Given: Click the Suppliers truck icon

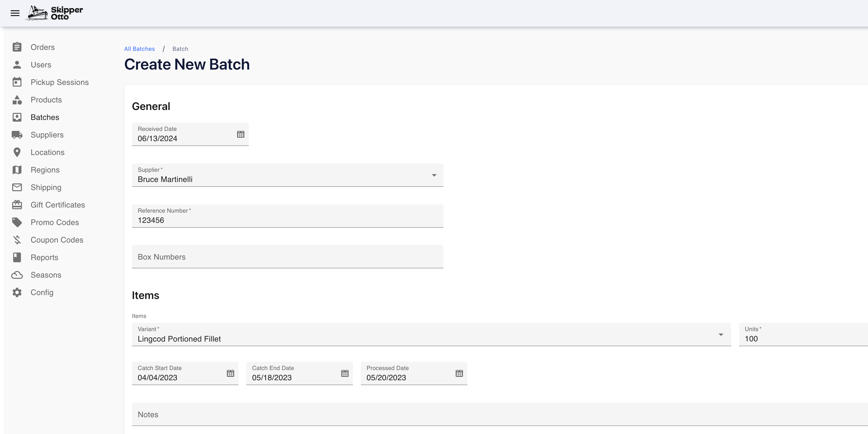Looking at the screenshot, I should coord(17,135).
